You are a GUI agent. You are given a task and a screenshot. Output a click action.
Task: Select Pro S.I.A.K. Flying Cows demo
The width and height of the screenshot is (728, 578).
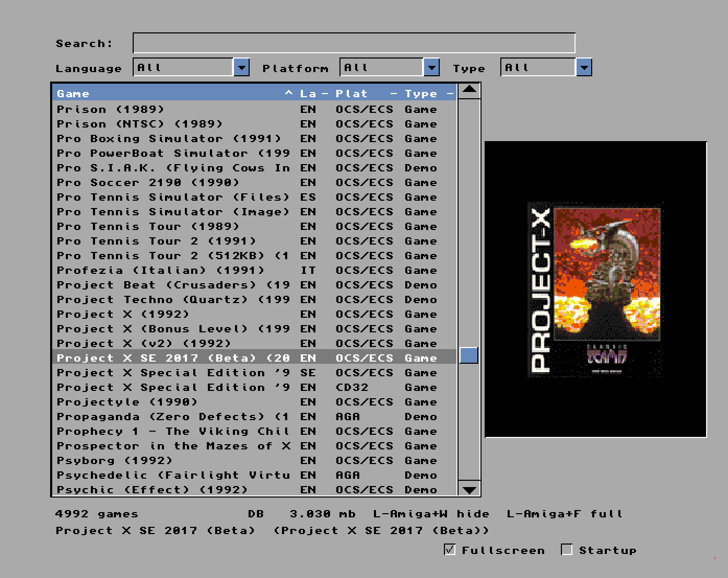(x=254, y=168)
